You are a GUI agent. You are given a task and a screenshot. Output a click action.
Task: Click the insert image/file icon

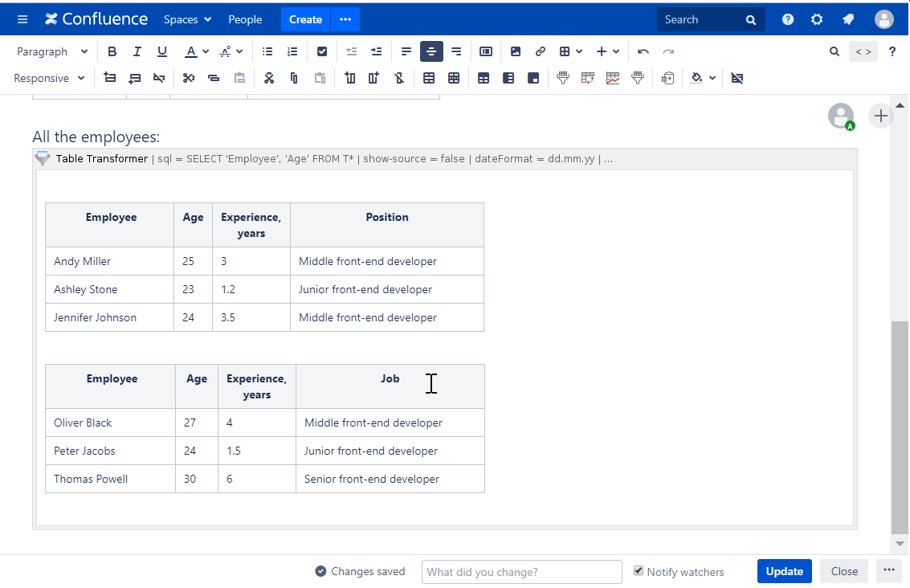coord(516,51)
